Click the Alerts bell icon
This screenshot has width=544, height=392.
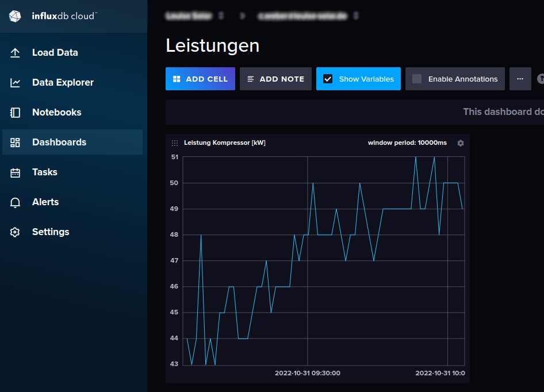tap(15, 202)
